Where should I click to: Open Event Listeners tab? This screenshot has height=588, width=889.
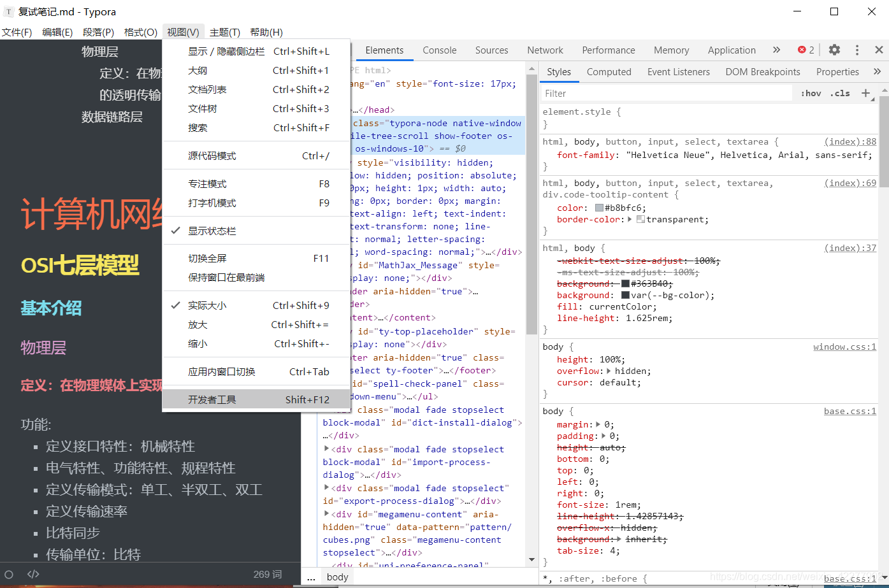678,72
